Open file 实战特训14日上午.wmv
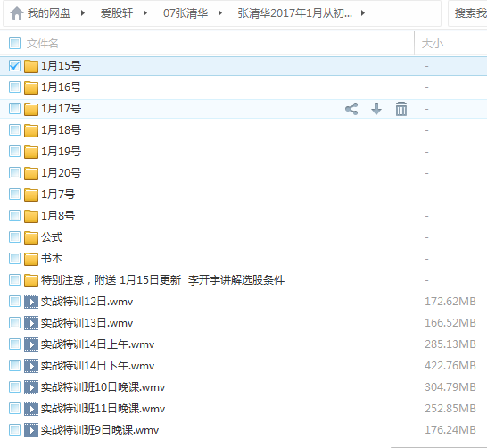Screen dimensions: 487x448 click(97, 344)
